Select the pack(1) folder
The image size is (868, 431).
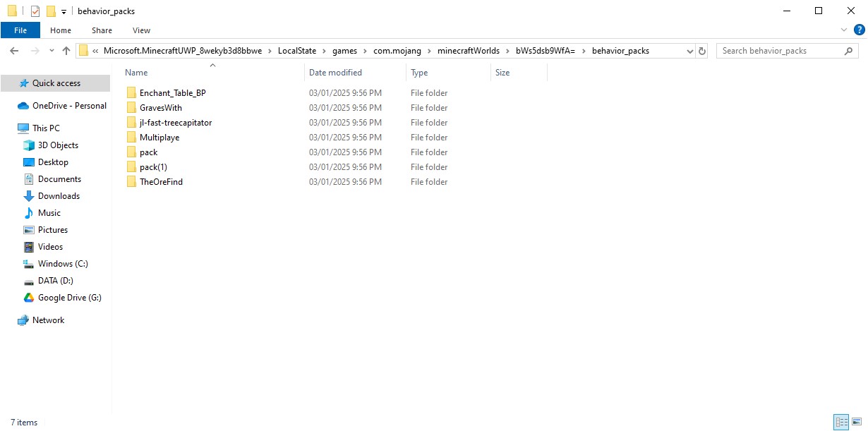click(153, 167)
